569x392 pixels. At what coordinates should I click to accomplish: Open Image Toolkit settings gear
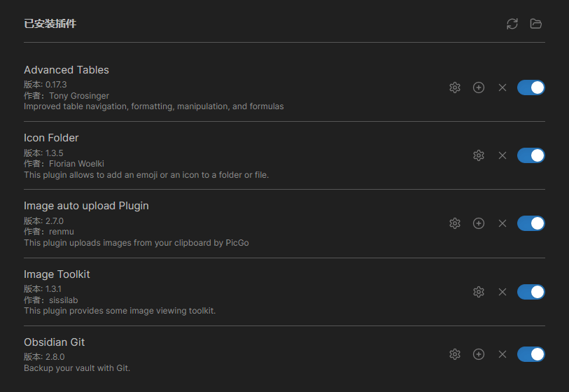coord(479,292)
